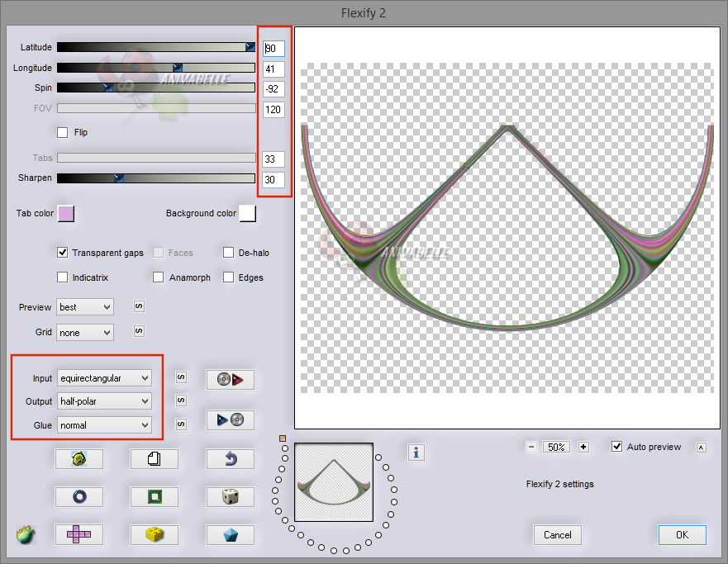The image size is (728, 564).
Task: Click the large preview image
Action: click(x=507, y=228)
